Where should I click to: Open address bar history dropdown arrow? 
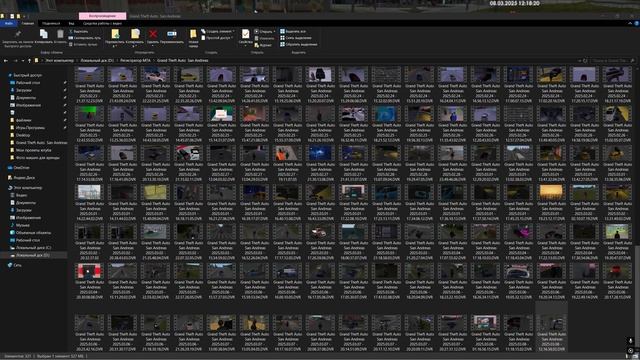point(579,60)
